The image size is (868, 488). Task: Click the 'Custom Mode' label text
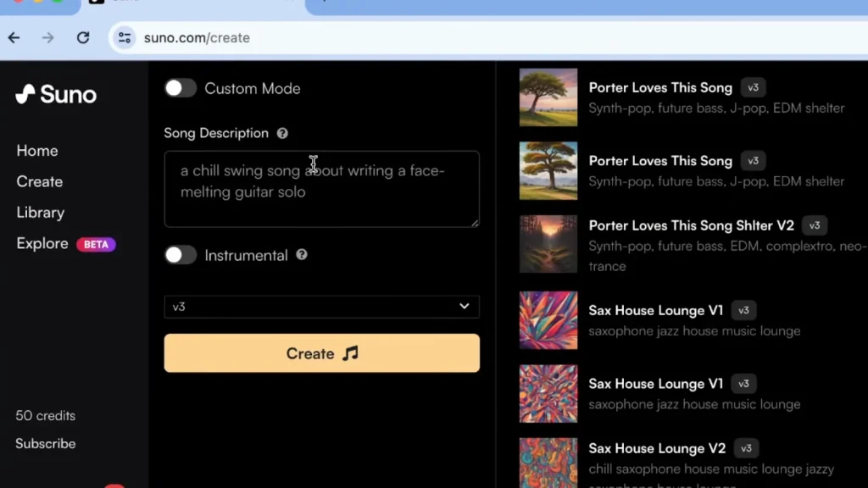click(x=253, y=88)
